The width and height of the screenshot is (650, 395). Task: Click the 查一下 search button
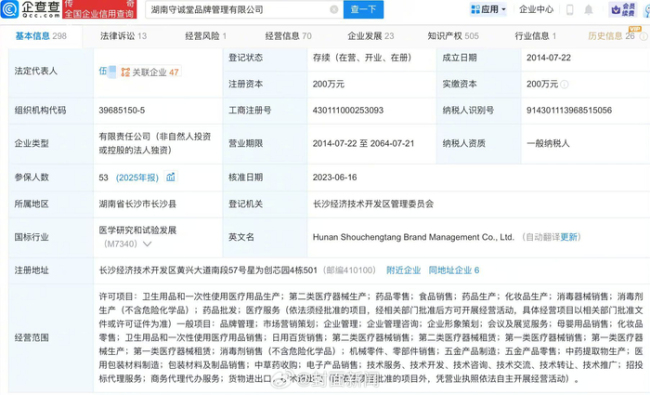(363, 9)
